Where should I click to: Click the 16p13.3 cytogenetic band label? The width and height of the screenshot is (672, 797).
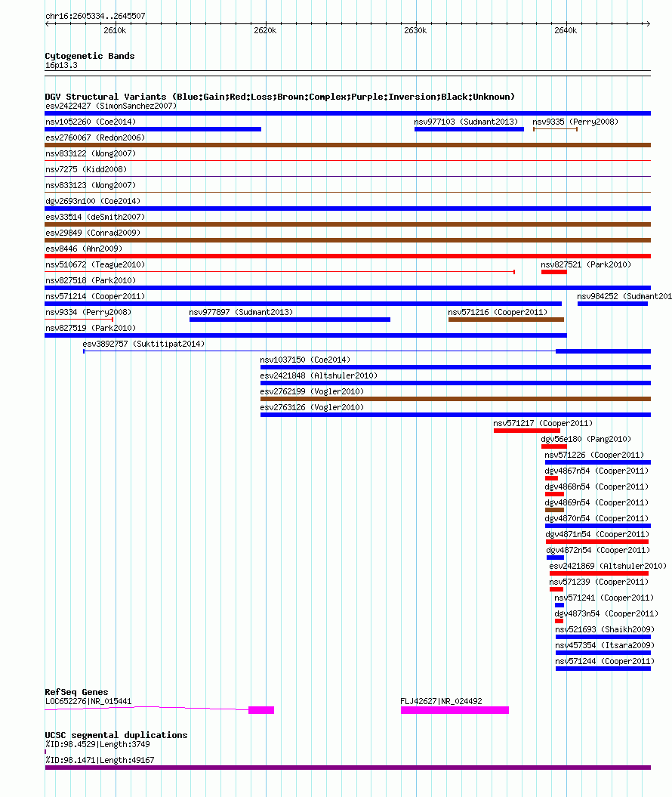(x=61, y=65)
